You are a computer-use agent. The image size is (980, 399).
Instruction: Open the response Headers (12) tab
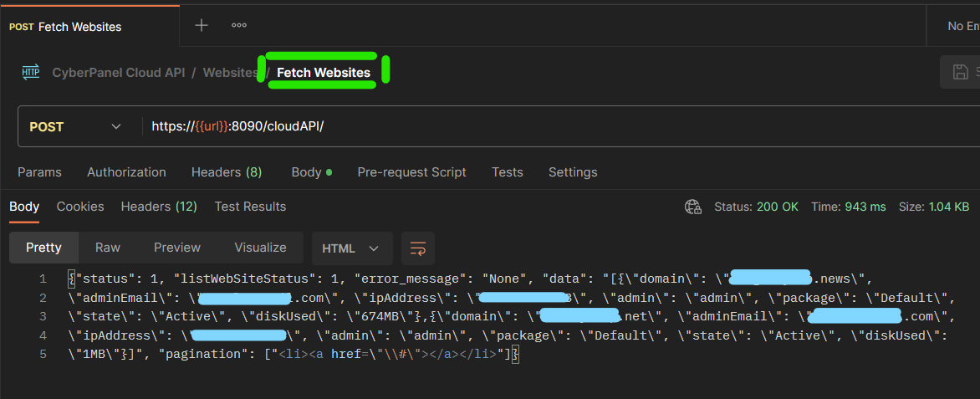click(x=159, y=207)
